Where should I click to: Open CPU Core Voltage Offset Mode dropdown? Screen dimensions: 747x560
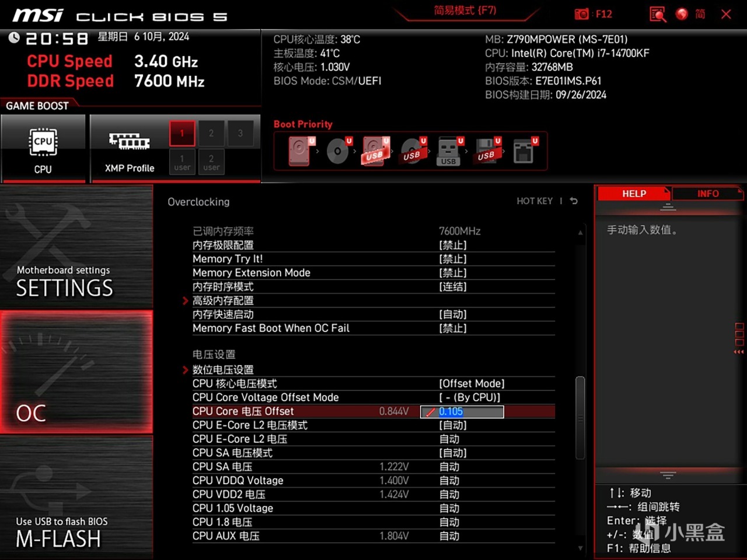tap(470, 398)
